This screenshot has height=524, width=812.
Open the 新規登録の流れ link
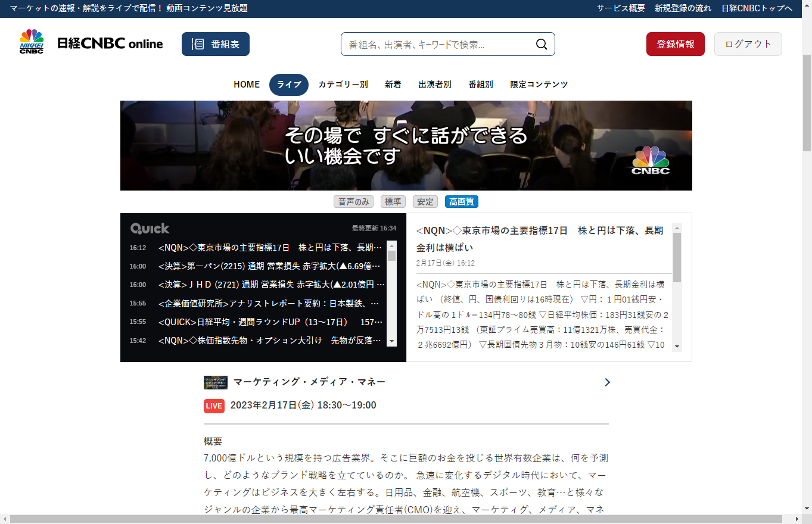click(683, 8)
